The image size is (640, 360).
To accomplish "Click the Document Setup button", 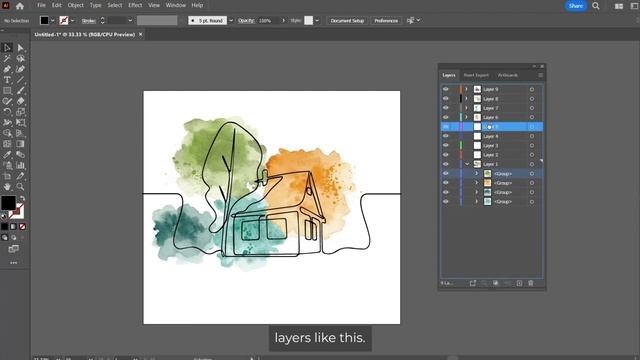I will coord(347,20).
